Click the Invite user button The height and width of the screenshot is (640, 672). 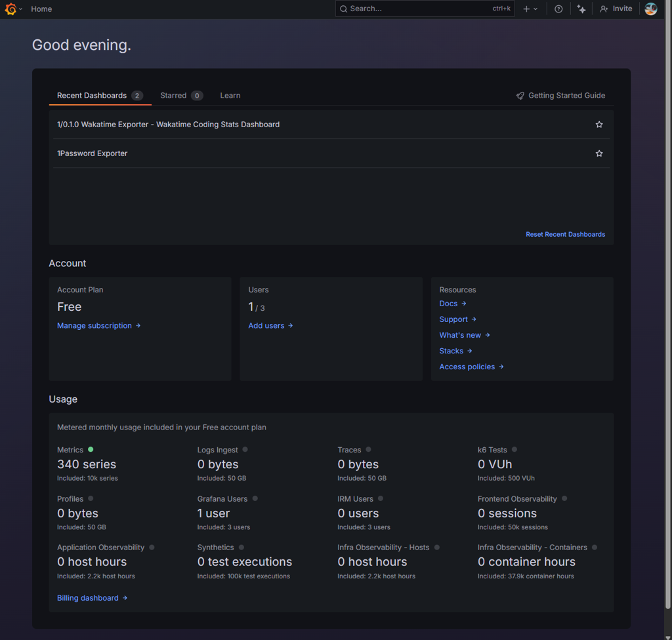coord(616,9)
